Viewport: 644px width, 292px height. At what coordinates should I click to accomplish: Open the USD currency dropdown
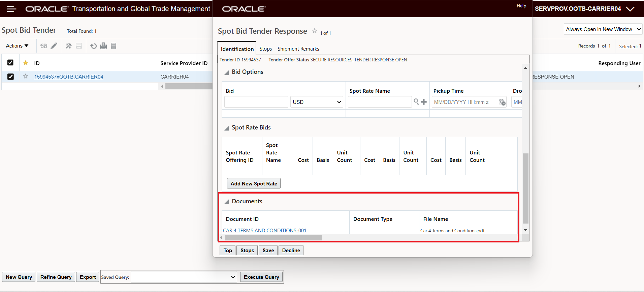tap(317, 102)
